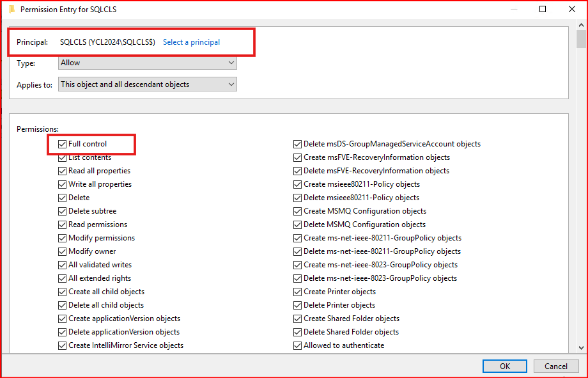Toggle Create MSMQ Configuration objects checkbox
588x378 pixels.
[x=298, y=211]
